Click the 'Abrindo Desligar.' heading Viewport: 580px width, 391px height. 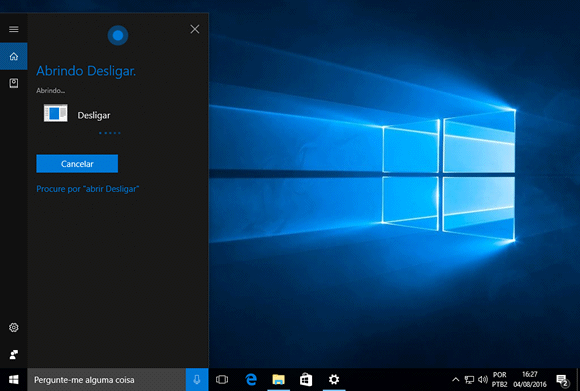click(86, 71)
